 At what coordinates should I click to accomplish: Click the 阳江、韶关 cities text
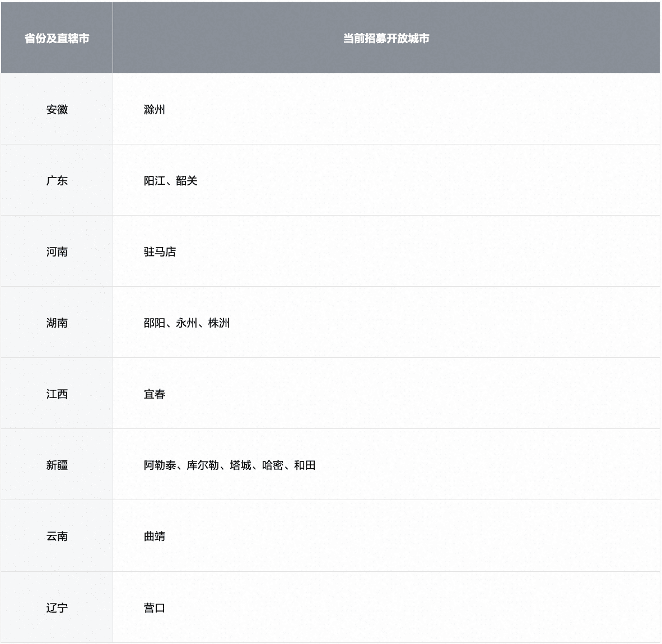[171, 181]
